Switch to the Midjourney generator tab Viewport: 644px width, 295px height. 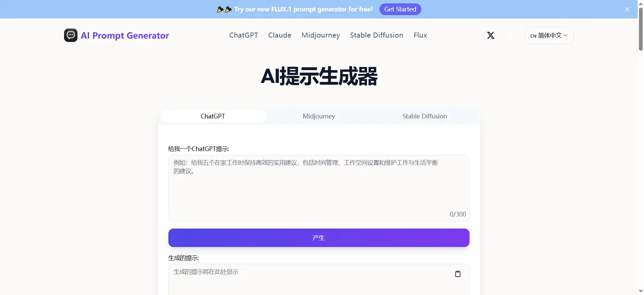coord(319,116)
